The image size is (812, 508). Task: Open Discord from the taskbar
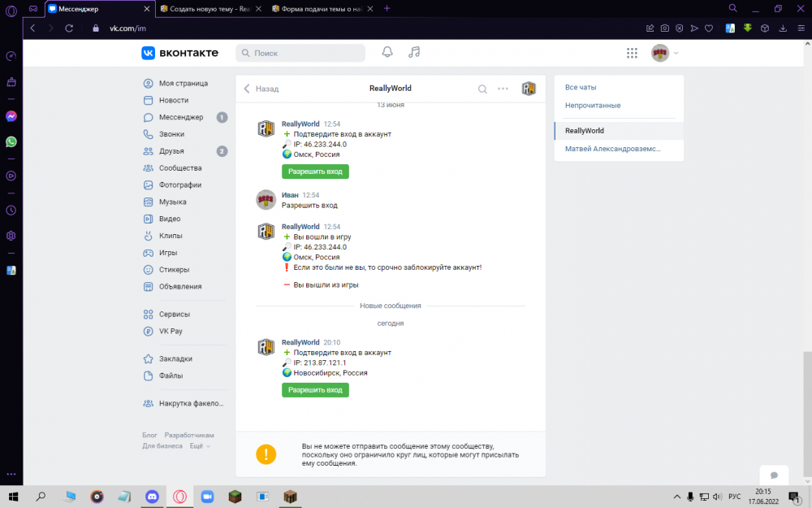pos(152,497)
